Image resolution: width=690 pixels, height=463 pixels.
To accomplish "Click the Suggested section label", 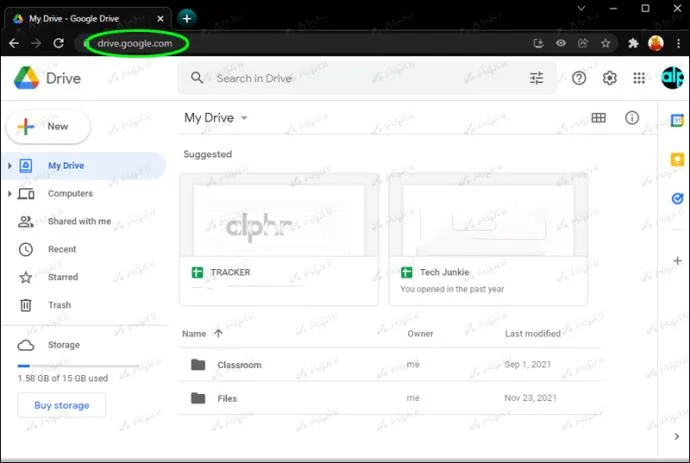I will coord(207,154).
